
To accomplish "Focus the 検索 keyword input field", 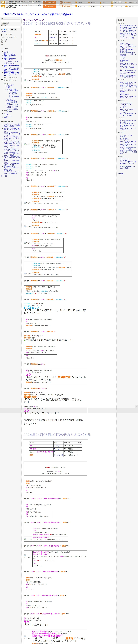I will pyautogui.click(x=11, y=21).
